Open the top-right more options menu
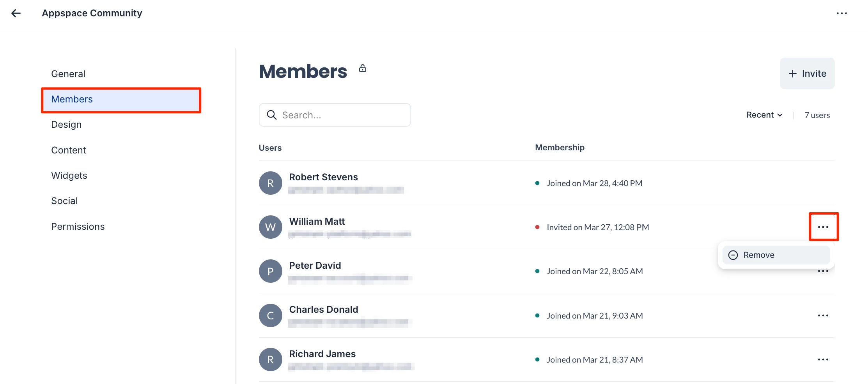The height and width of the screenshot is (384, 868). click(x=841, y=13)
